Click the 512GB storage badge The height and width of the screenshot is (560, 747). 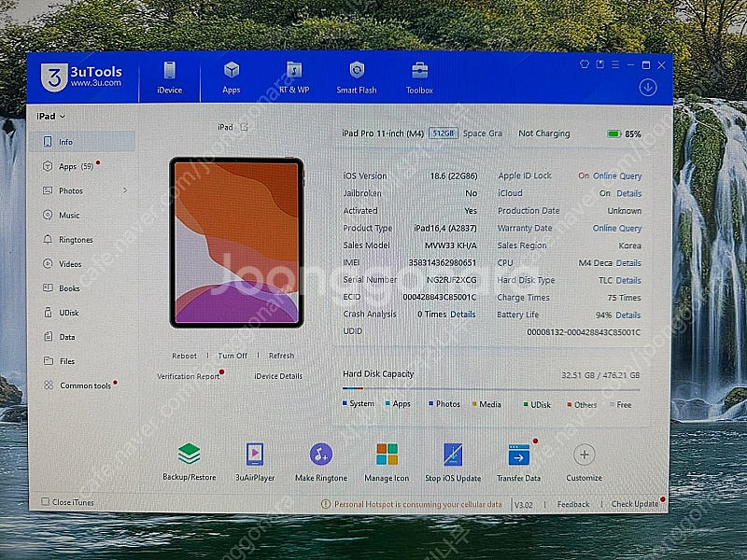443,133
